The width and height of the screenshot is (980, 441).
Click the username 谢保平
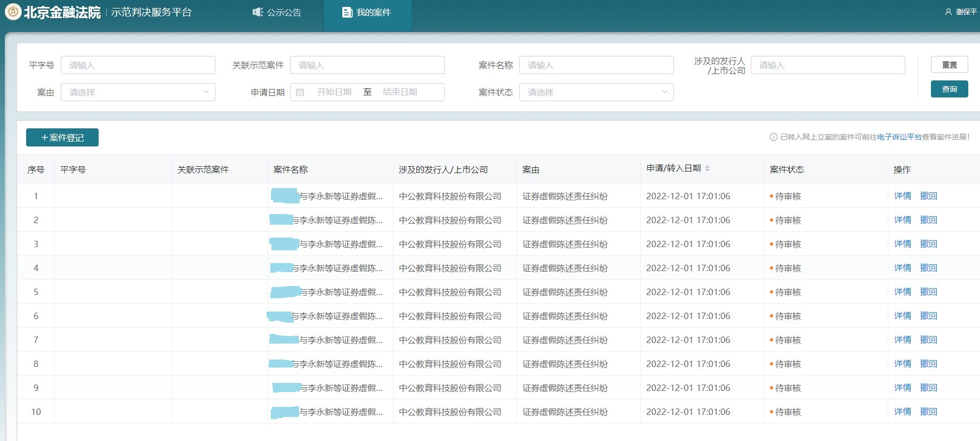[967, 12]
